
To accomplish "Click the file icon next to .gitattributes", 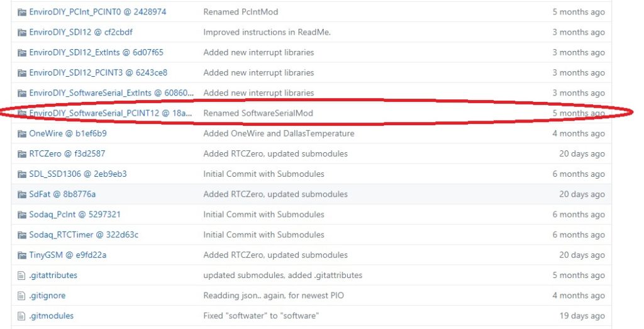I will pyautogui.click(x=22, y=275).
